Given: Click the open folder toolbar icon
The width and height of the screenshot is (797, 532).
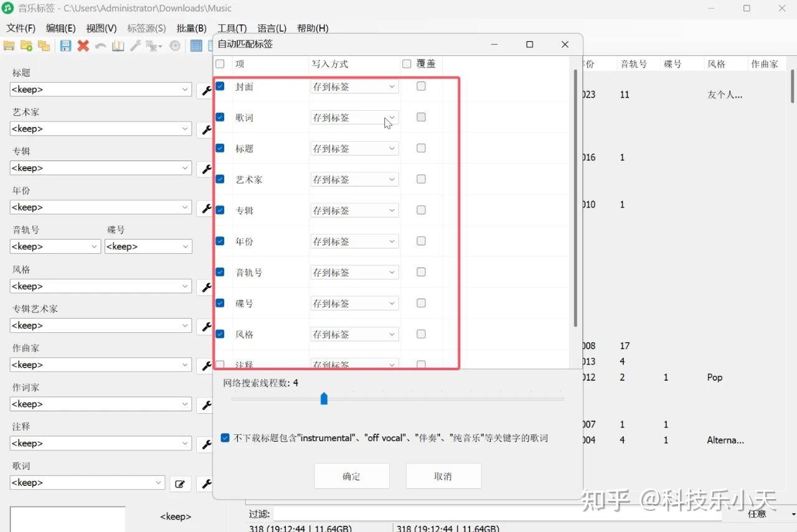Looking at the screenshot, I should click(x=9, y=45).
